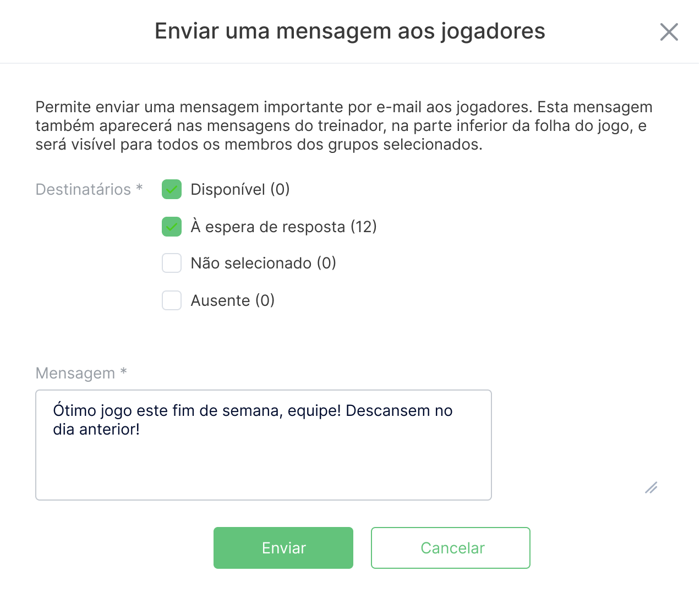Click the description paragraph about e-mail messages
700x604 pixels.
click(x=343, y=125)
